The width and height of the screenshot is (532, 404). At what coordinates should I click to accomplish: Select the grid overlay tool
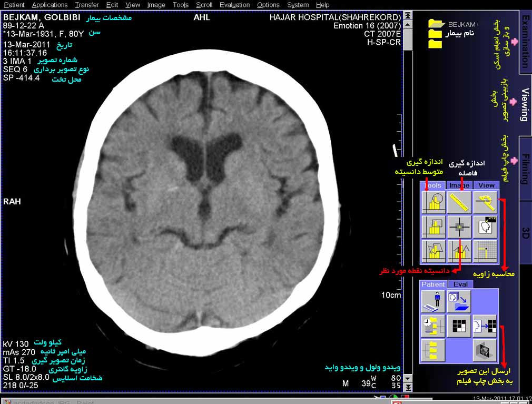tap(486, 251)
